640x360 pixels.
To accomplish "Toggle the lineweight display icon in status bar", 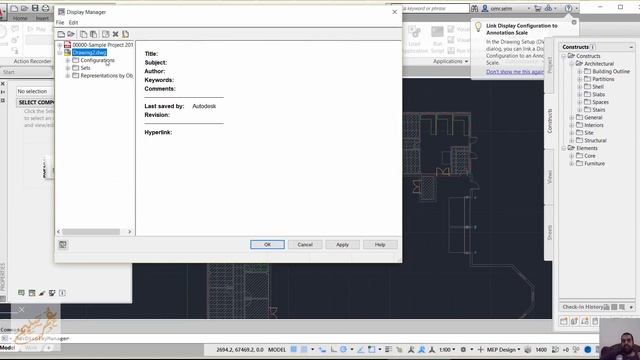I will click(x=388, y=349).
